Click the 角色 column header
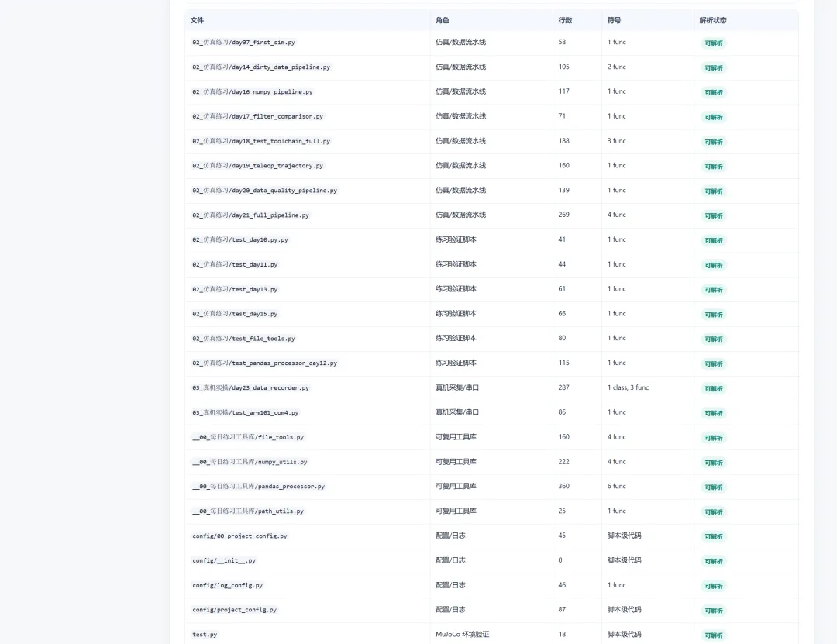837x644 pixels. (x=442, y=20)
